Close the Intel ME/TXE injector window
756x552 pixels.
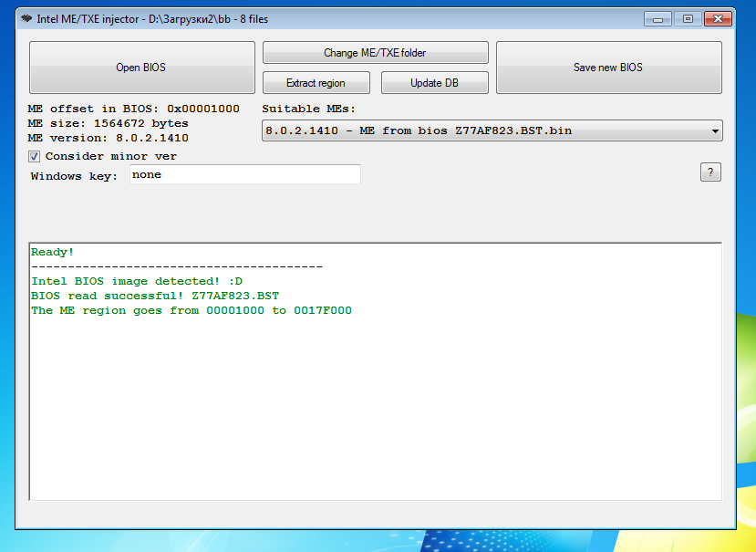pyautogui.click(x=718, y=19)
